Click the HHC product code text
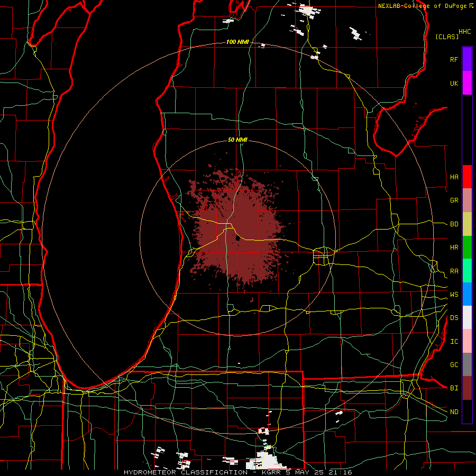 [464, 32]
